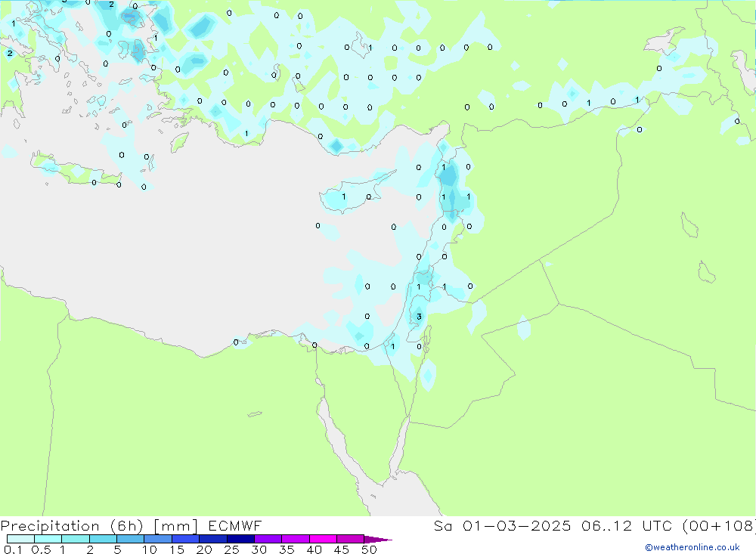Click the '50' legend scale label
The image size is (756, 554).
(369, 549)
